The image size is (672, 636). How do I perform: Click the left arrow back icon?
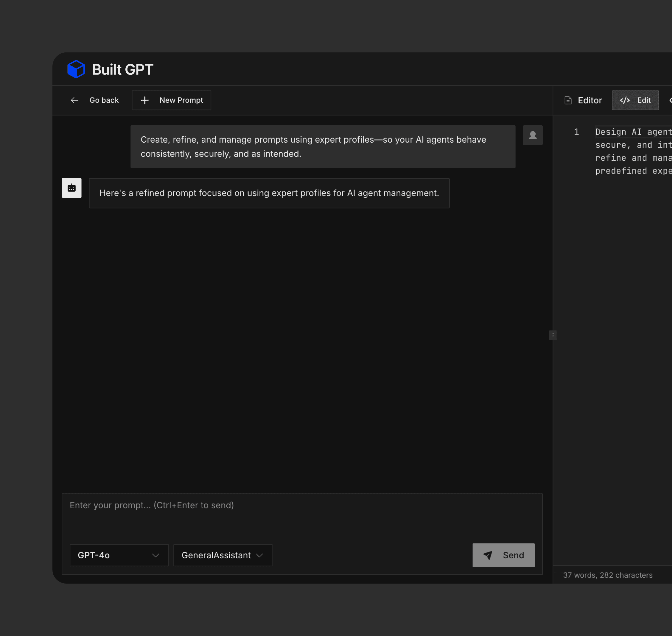pyautogui.click(x=75, y=100)
